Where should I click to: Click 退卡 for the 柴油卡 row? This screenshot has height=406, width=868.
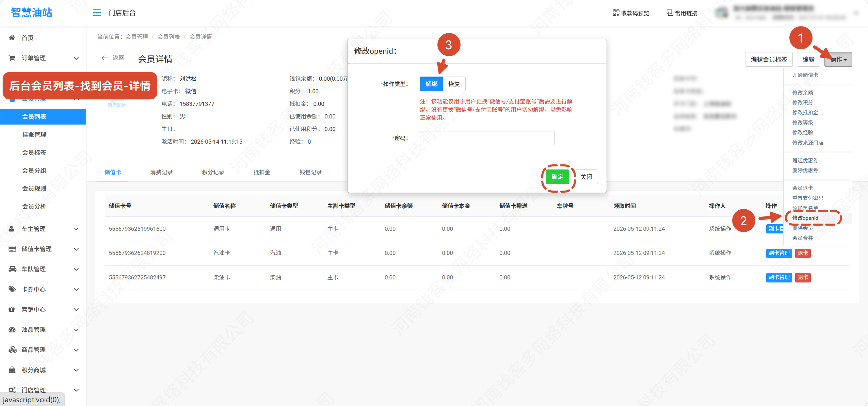803,277
